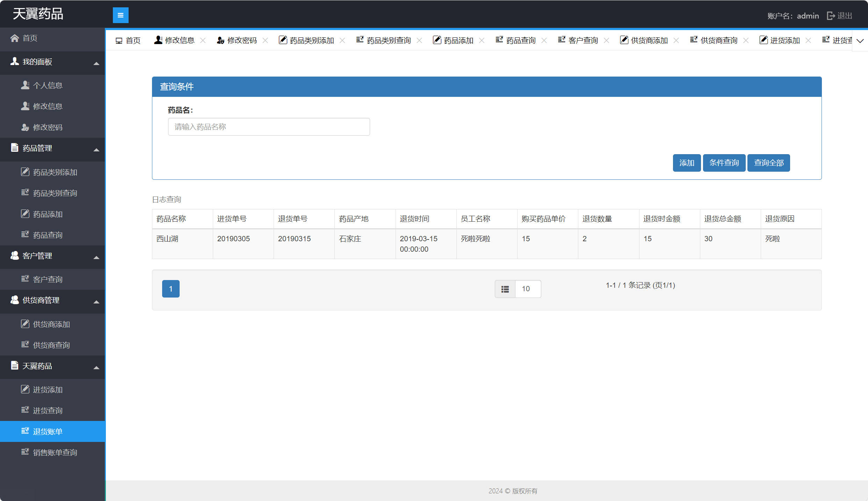Open the tab overflow dropdown chevron
The height and width of the screenshot is (501, 868).
pos(860,41)
